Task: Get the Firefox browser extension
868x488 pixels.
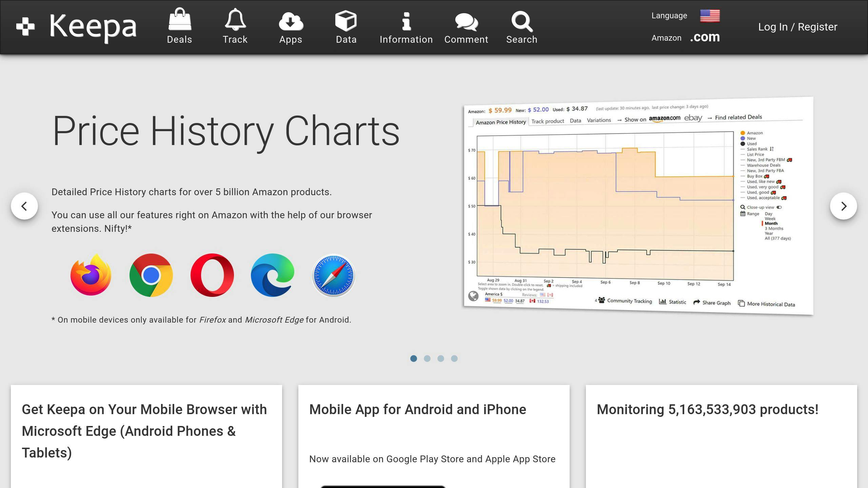Action: click(x=91, y=275)
